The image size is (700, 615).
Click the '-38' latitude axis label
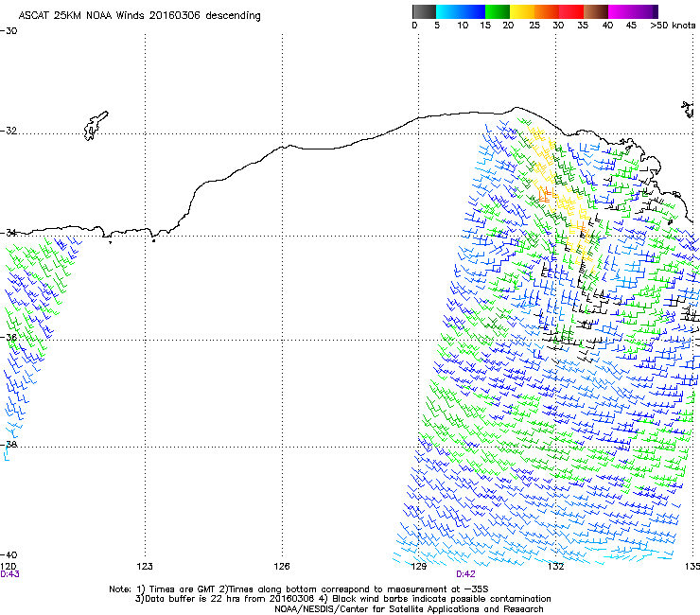click(x=9, y=445)
